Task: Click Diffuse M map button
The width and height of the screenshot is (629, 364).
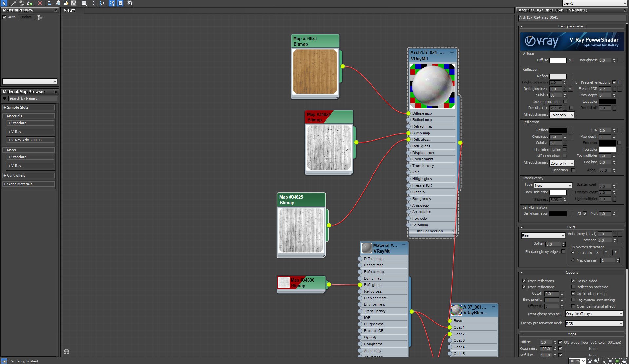Action: pyautogui.click(x=570, y=60)
